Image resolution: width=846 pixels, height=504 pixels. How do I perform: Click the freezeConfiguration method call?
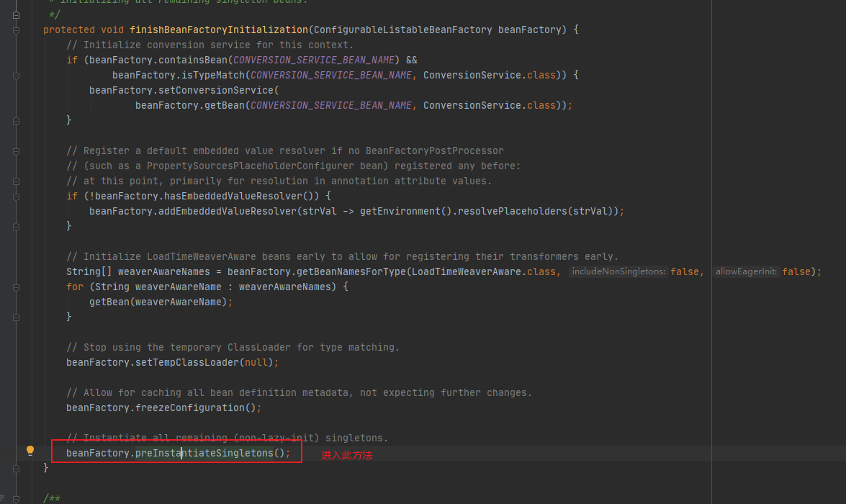[x=190, y=408]
